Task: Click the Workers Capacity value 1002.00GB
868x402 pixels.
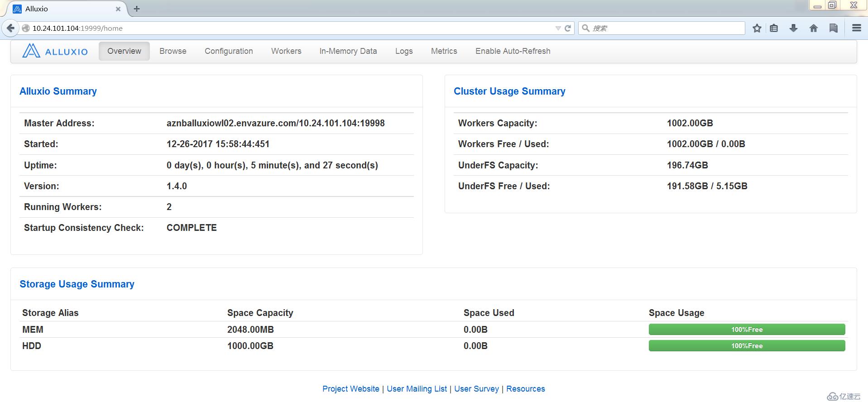Action: coord(690,123)
